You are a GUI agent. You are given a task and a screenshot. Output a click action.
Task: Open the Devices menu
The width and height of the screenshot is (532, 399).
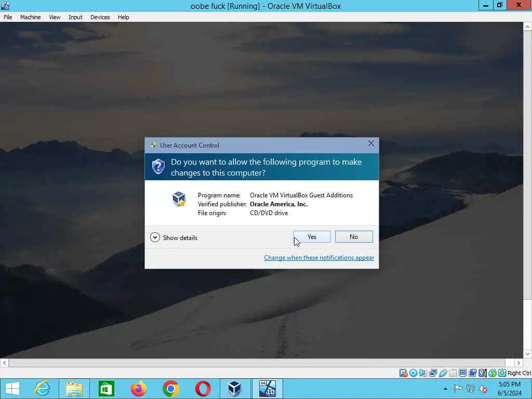(100, 17)
